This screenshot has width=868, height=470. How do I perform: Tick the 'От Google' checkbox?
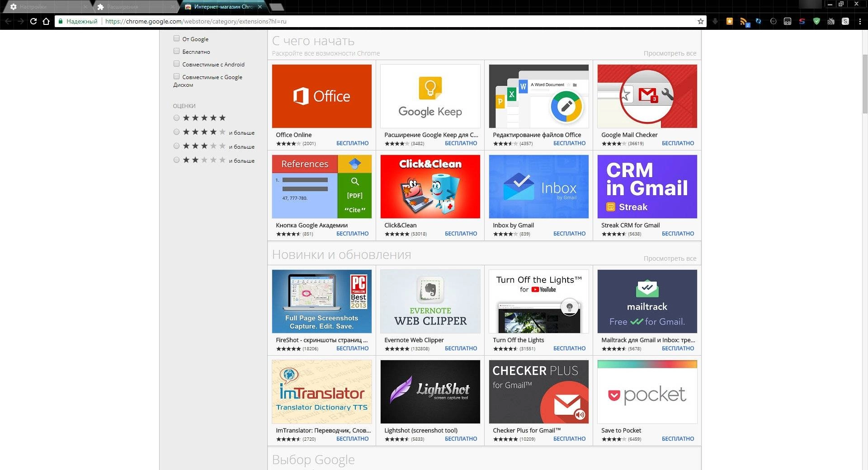(176, 38)
